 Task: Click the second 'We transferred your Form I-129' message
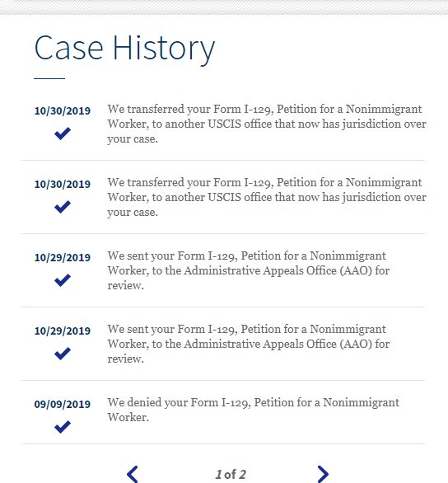267,197
